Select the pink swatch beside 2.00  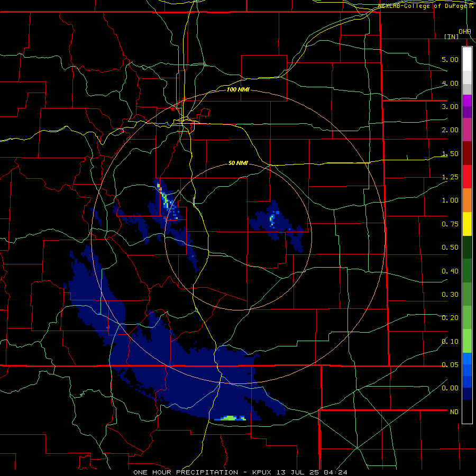(467, 130)
